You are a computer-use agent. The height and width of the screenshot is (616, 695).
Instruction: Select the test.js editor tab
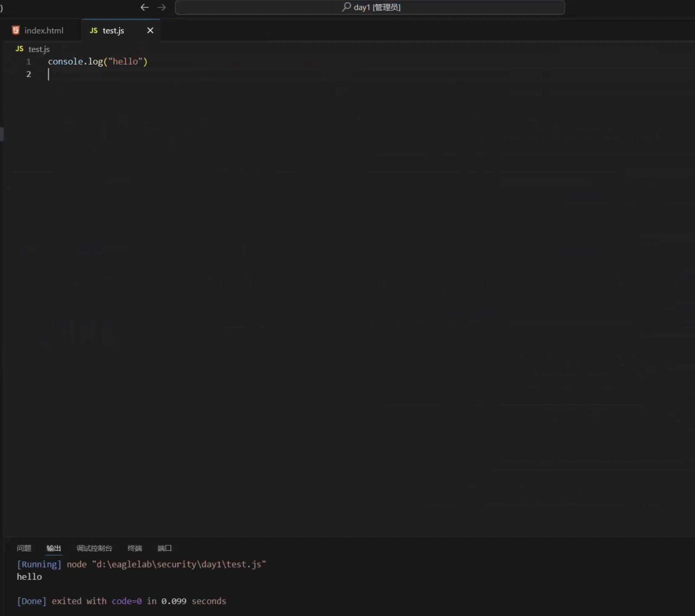click(x=113, y=30)
